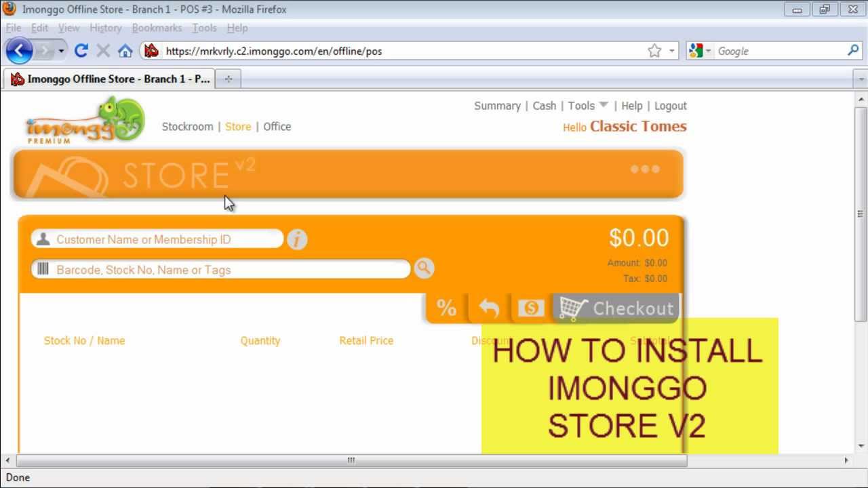Click the percent discount button
868x488 pixels.
click(x=446, y=308)
